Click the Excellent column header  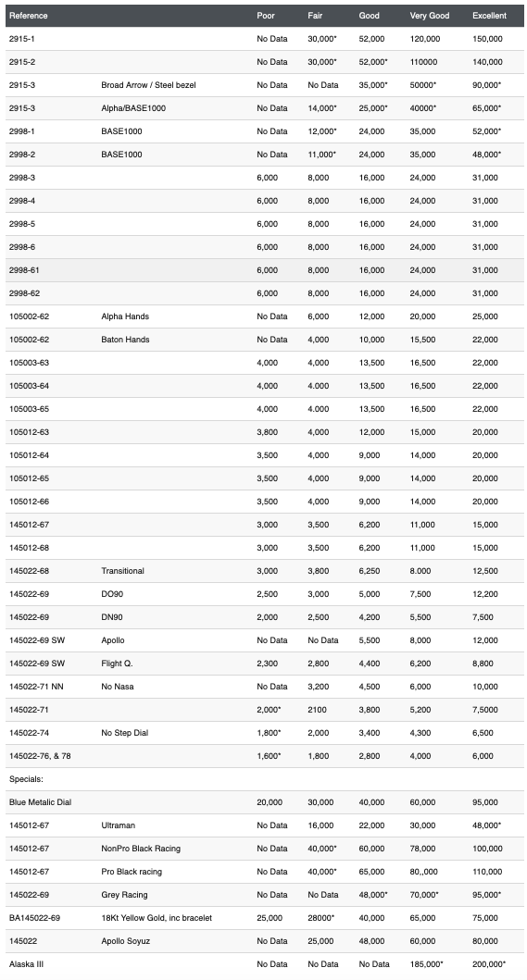tap(489, 16)
